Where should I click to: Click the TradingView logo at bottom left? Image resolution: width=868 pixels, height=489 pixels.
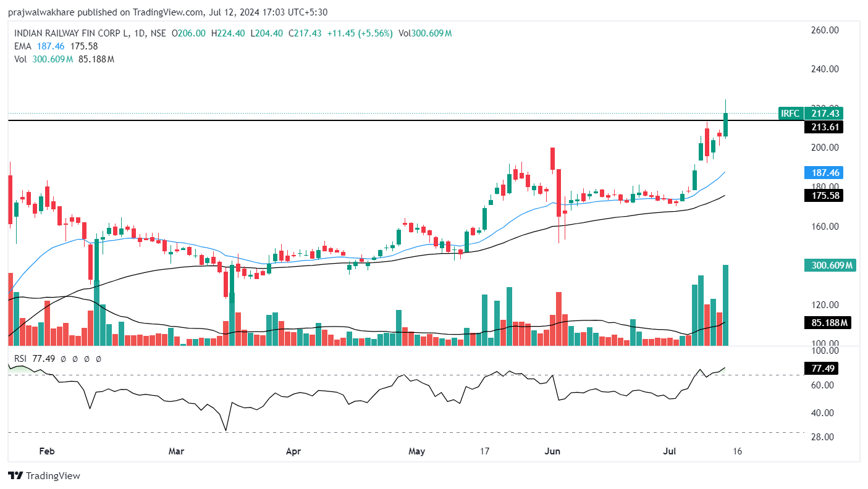pyautogui.click(x=44, y=475)
